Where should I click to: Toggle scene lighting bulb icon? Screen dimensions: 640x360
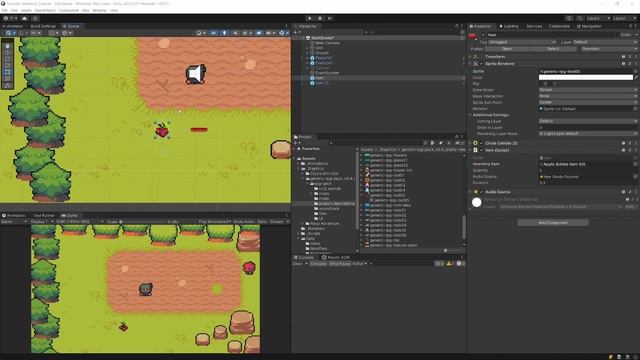point(224,33)
